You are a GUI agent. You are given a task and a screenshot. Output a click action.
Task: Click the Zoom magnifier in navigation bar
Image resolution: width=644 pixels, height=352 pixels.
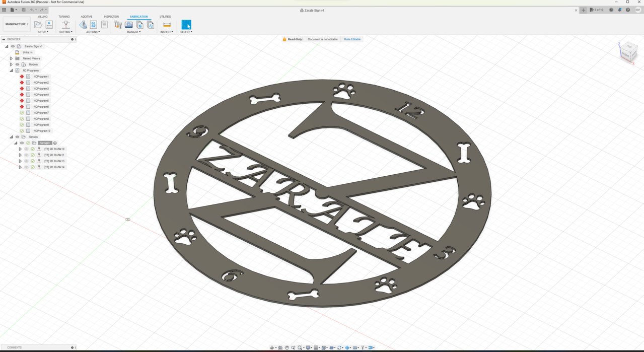point(293,347)
